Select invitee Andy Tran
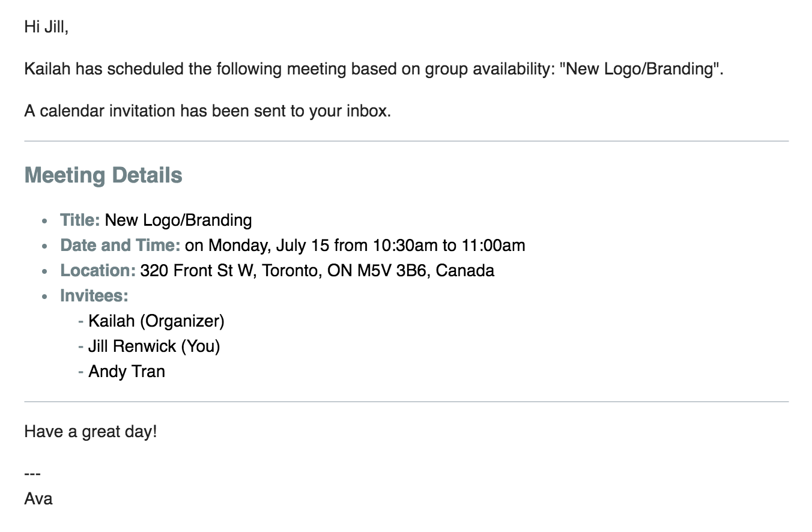This screenshot has width=812, height=532. (x=127, y=372)
